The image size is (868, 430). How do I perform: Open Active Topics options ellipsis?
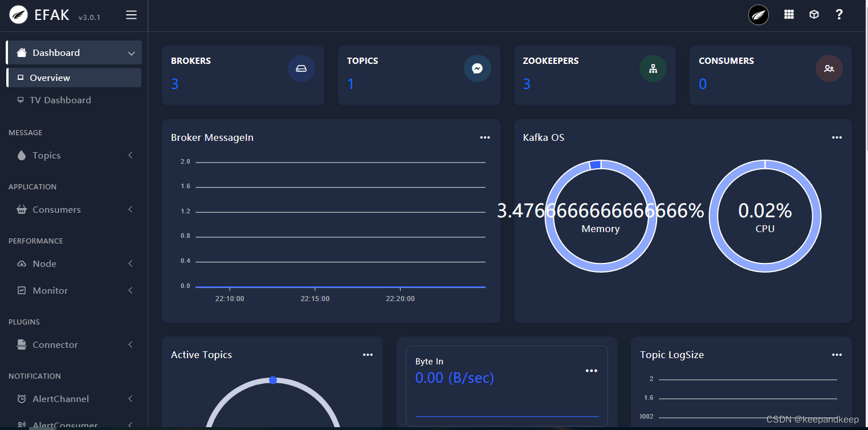(x=368, y=355)
